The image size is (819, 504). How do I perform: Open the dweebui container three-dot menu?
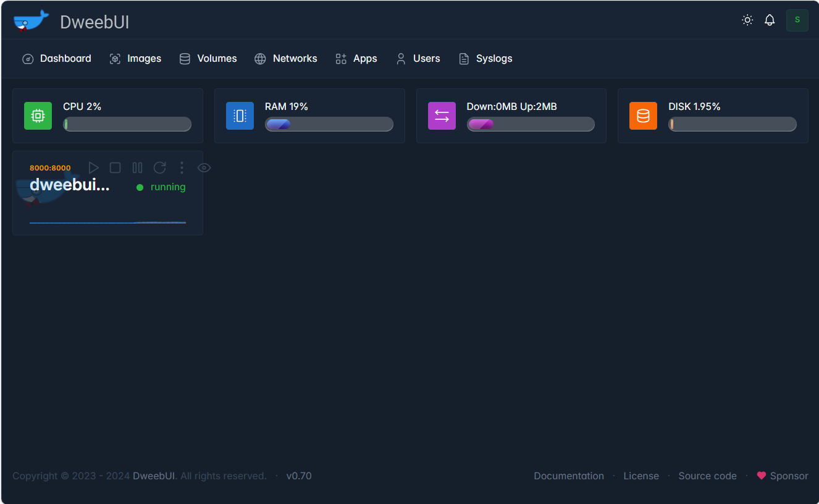point(182,167)
